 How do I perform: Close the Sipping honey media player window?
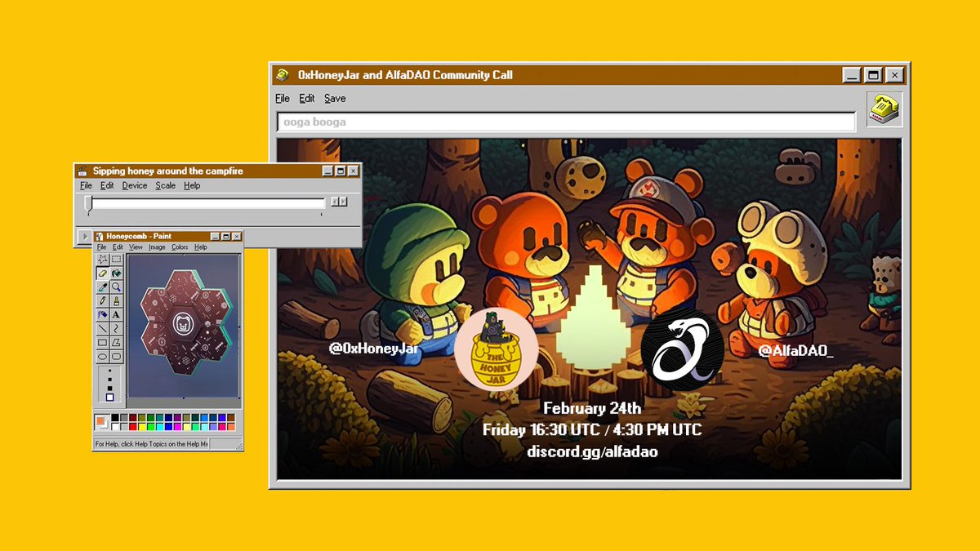pos(353,171)
